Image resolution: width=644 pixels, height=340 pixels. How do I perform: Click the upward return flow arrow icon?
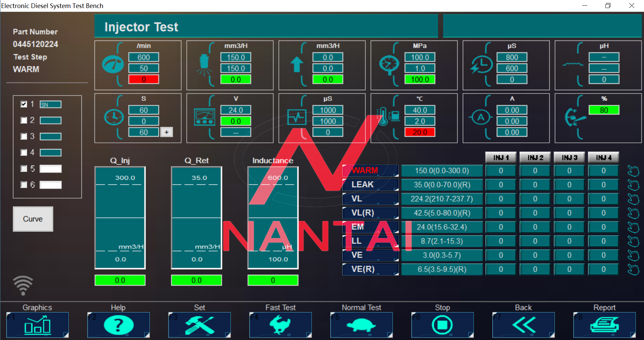pos(297,64)
